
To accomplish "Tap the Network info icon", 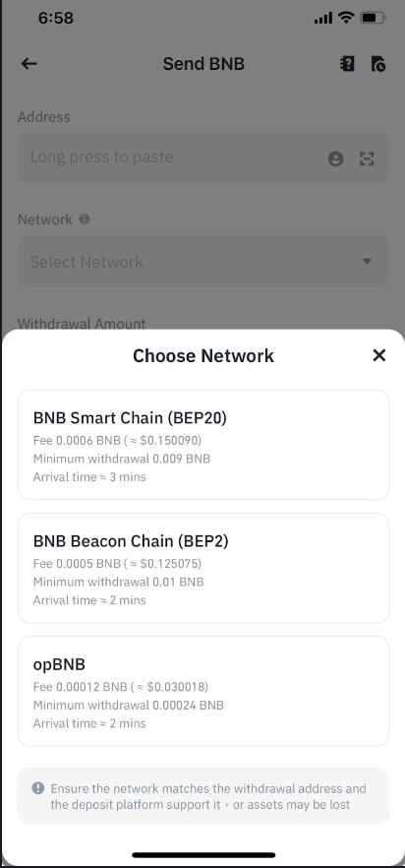I will point(85,219).
